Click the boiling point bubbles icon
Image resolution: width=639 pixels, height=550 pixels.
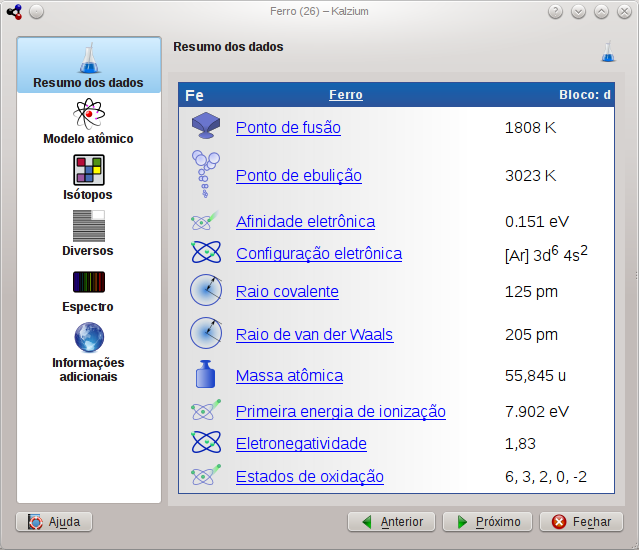(x=205, y=172)
